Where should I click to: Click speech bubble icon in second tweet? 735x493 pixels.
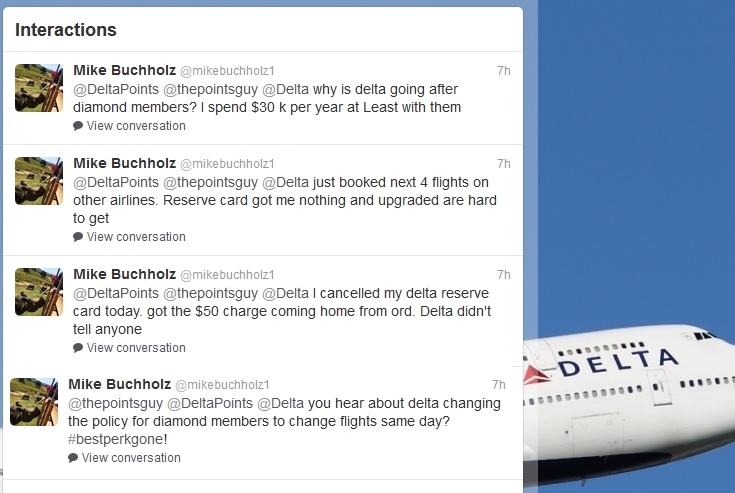coord(78,238)
